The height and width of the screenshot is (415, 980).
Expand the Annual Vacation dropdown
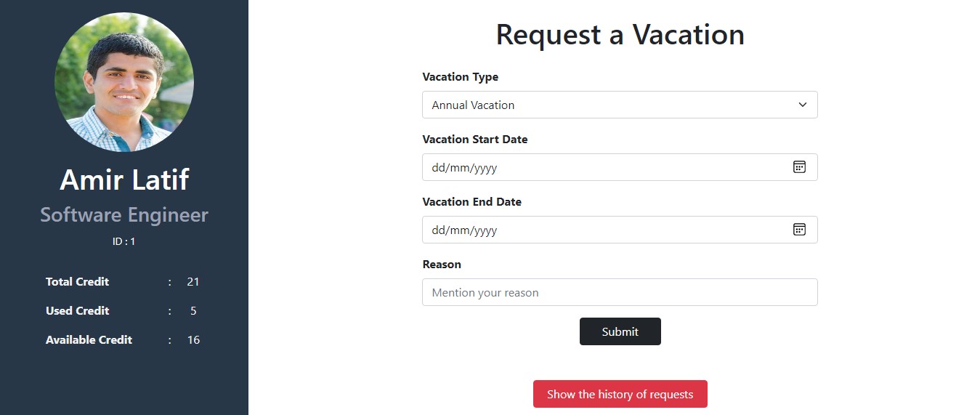619,105
